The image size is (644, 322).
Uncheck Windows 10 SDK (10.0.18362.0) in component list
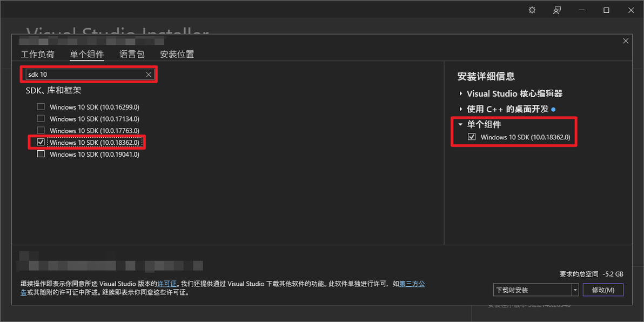41,142
